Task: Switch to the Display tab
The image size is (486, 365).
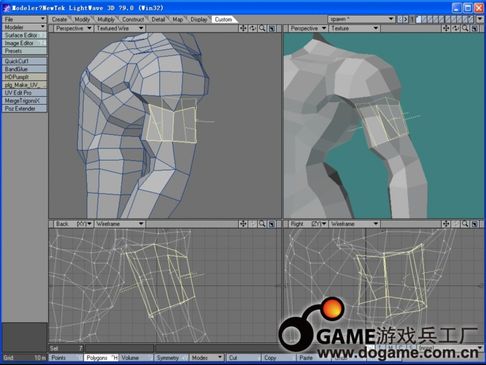Action: coord(199,20)
